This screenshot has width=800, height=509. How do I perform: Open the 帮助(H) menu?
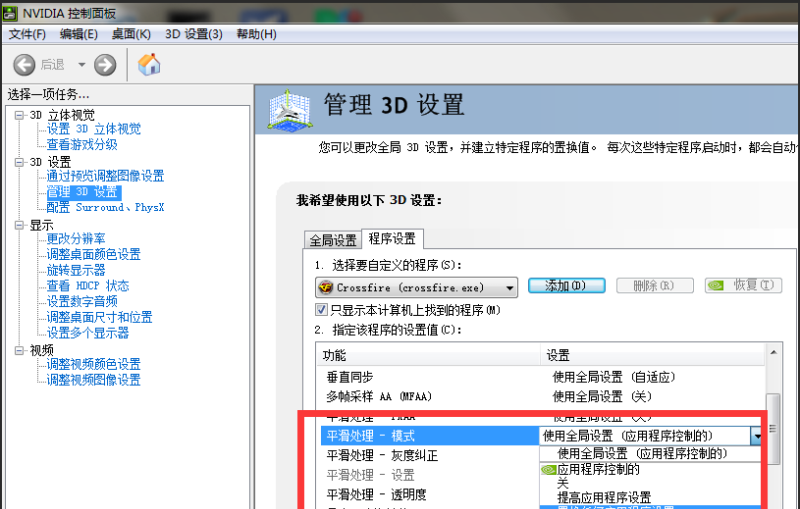click(x=257, y=34)
